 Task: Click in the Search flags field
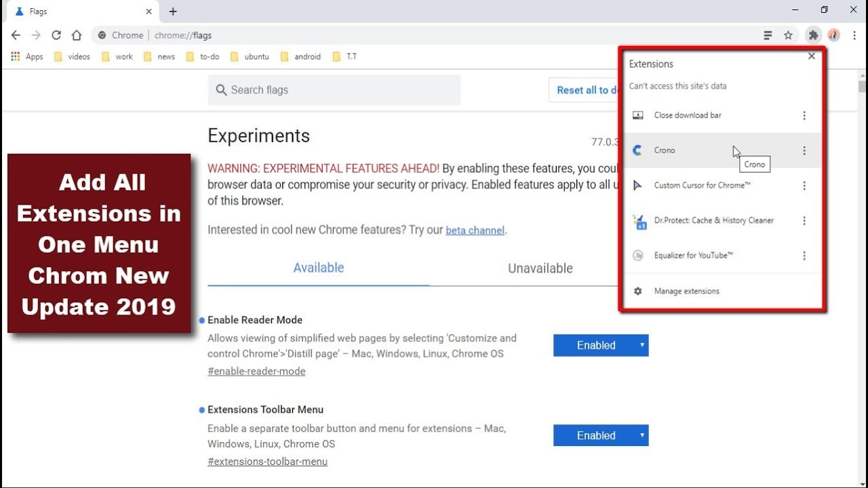334,90
